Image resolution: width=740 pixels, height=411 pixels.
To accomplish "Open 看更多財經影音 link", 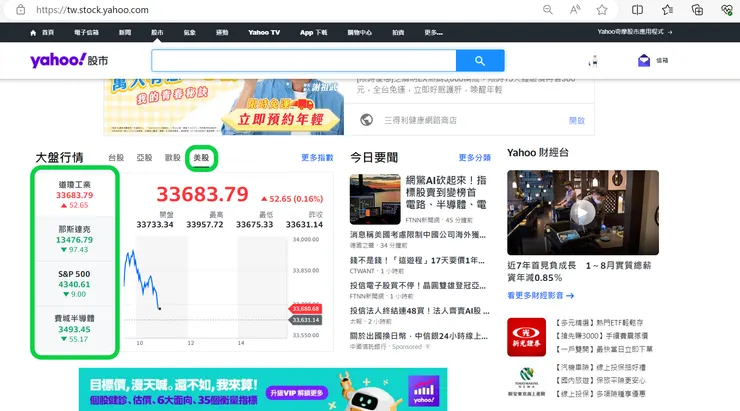I will [540, 295].
